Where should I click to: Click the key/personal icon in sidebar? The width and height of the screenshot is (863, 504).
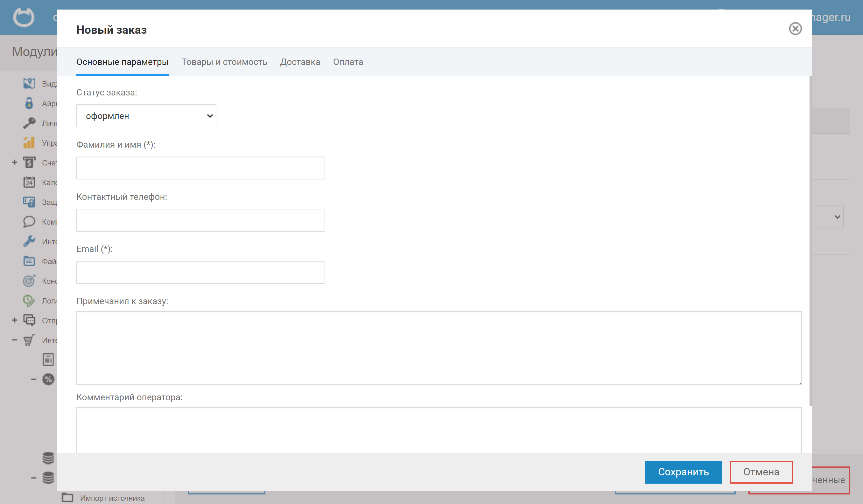(x=28, y=122)
